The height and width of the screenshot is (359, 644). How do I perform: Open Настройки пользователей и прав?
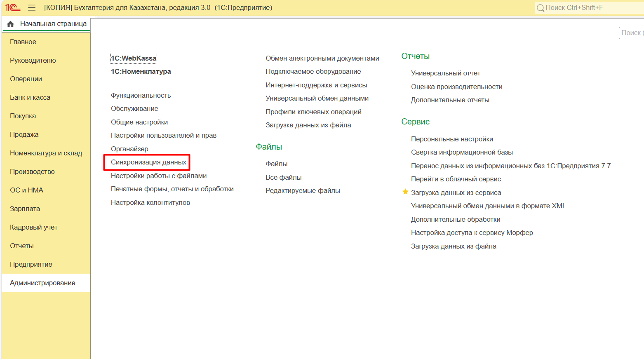pyautogui.click(x=163, y=135)
